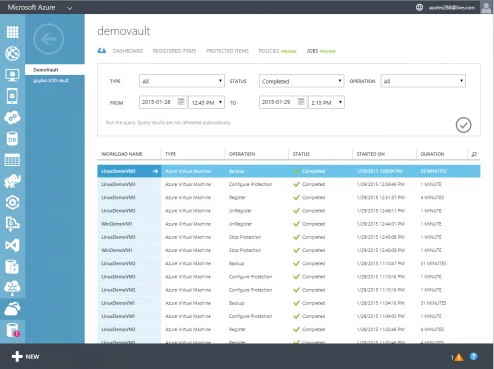The image size is (494, 369).
Task: Select the second vault below DemoVault
Action: [51, 80]
